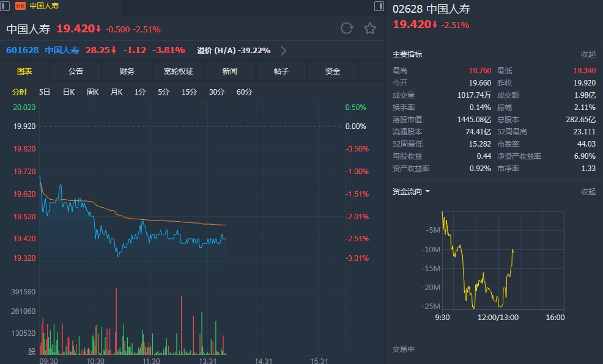
Task: Collapse the 主要指标 section via 收起
Action: [588, 54]
